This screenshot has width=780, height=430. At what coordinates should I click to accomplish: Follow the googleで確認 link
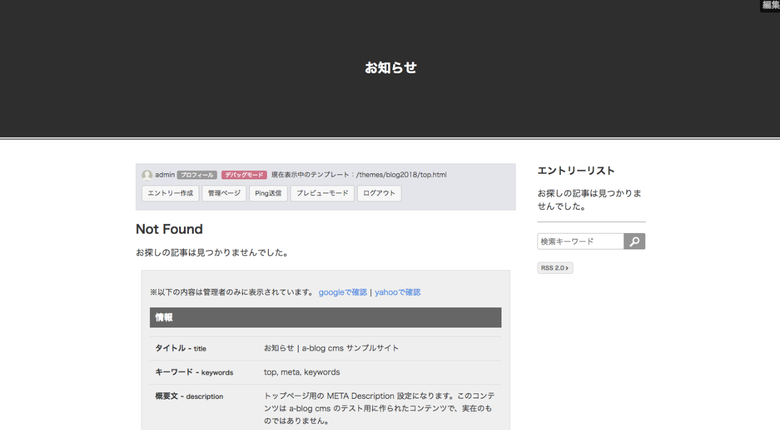click(343, 292)
